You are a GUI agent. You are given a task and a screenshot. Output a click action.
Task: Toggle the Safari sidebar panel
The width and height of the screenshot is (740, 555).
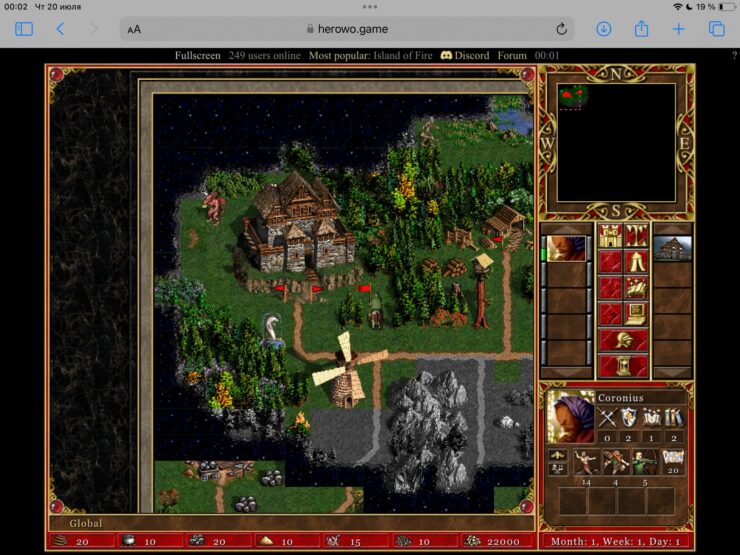pos(24,29)
